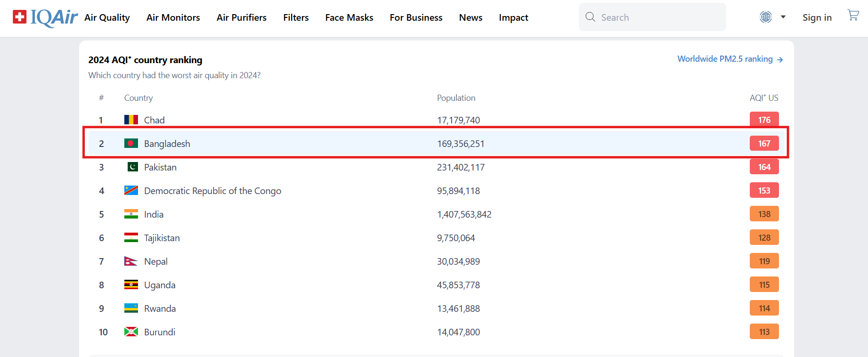Screen dimensions: 868x357
Task: Open the Burundi country link
Action: click(160, 332)
